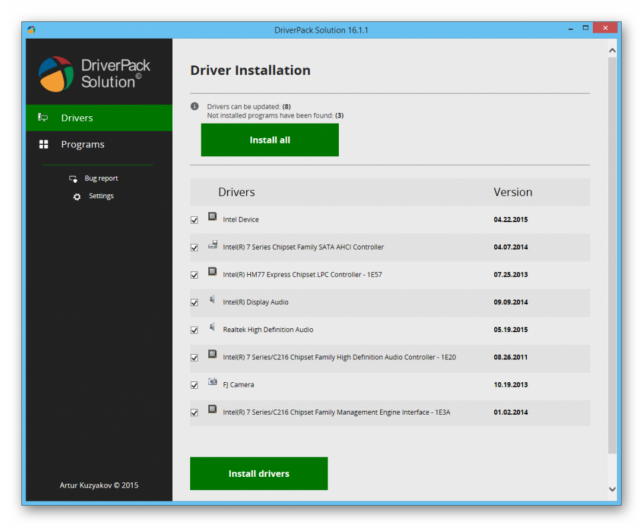
Task: Click version 05.19.2015
Action: [x=511, y=329]
